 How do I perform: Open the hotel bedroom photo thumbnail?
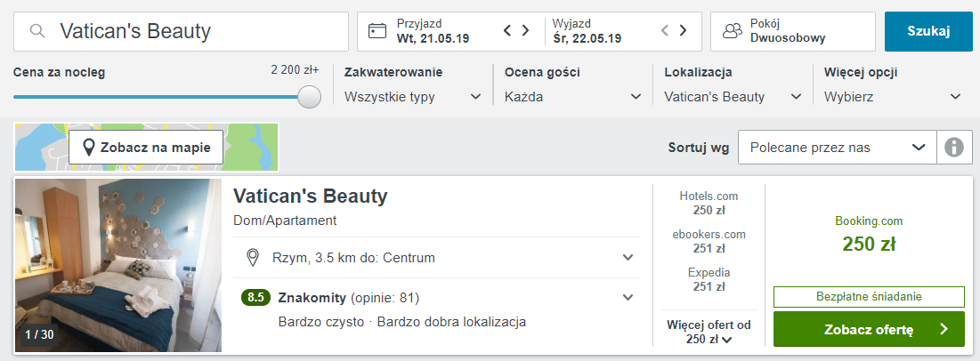click(x=118, y=266)
